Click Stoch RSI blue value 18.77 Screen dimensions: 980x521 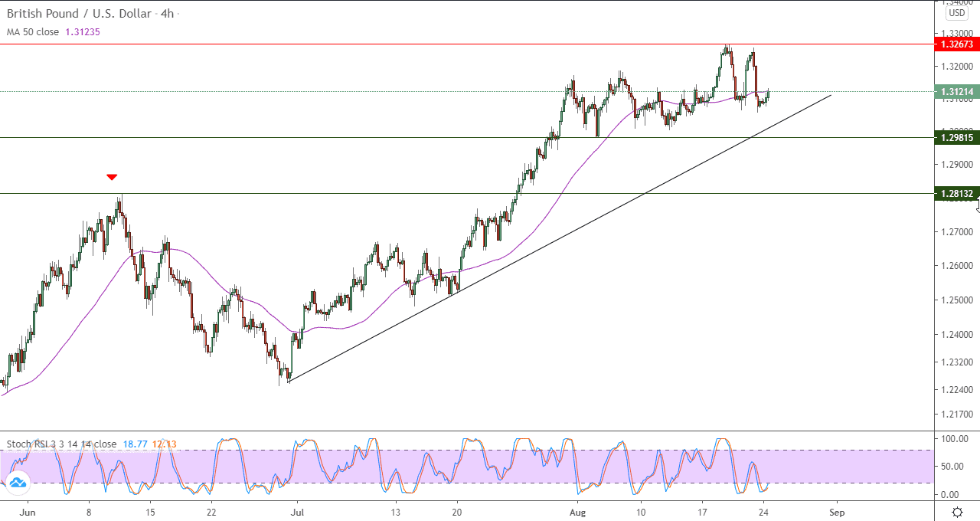(x=134, y=444)
